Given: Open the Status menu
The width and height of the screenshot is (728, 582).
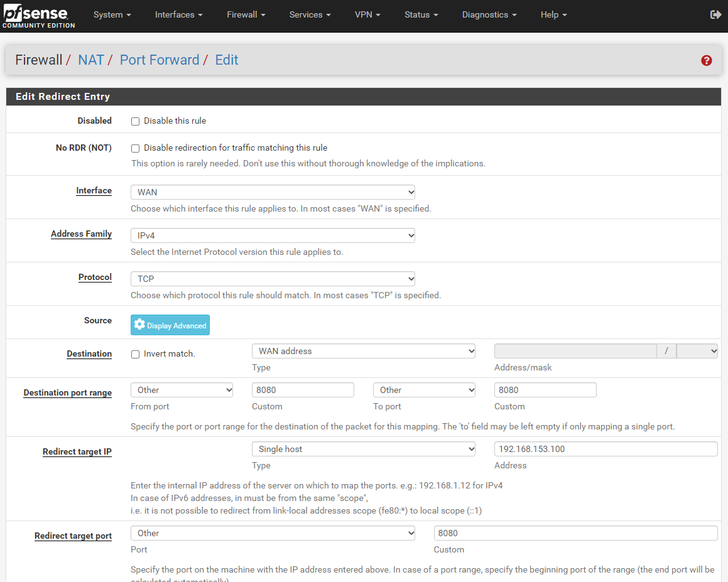Looking at the screenshot, I should point(421,15).
